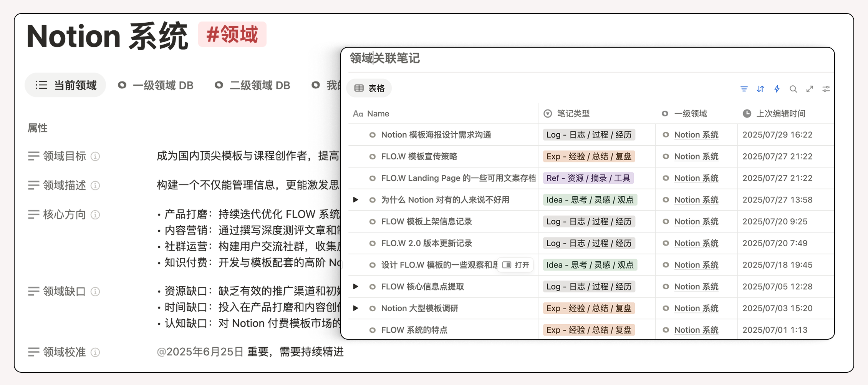Switch to the 一级领域 DB tab

coord(156,85)
